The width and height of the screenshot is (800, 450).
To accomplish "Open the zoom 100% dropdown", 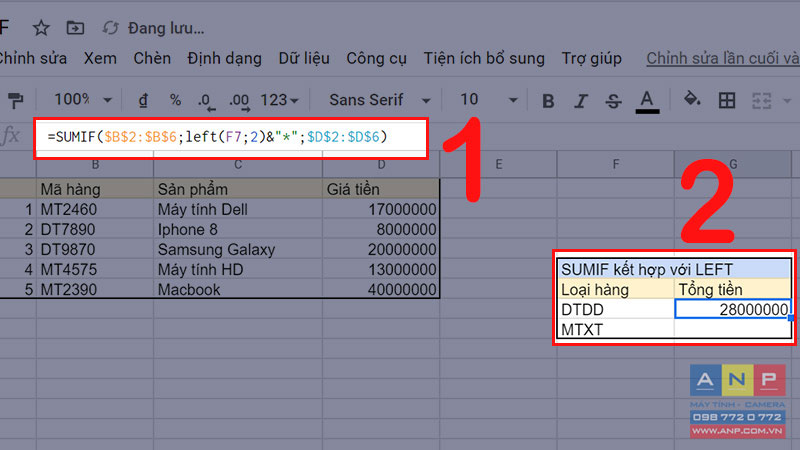I will 83,99.
